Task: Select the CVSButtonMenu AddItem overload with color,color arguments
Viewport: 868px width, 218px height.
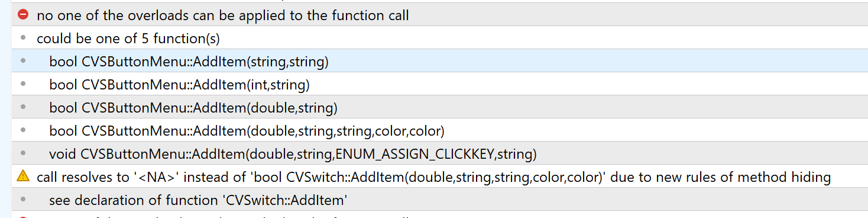Action: coord(440,131)
